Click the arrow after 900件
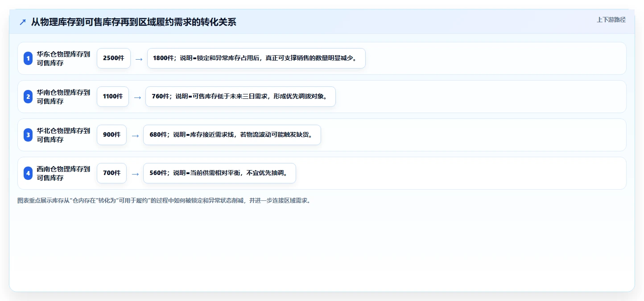Image resolution: width=644 pixels, height=301 pixels. click(x=135, y=135)
